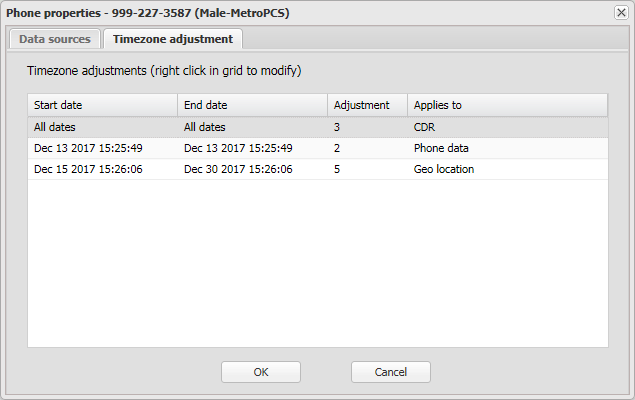The width and height of the screenshot is (635, 400).
Task: Click the Applies to column header
Action: (x=507, y=105)
